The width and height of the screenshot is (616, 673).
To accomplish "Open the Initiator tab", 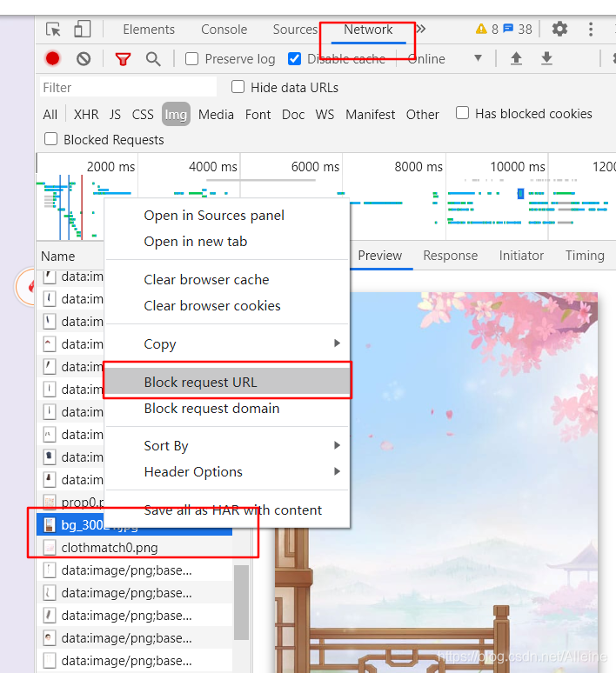I will [x=521, y=256].
